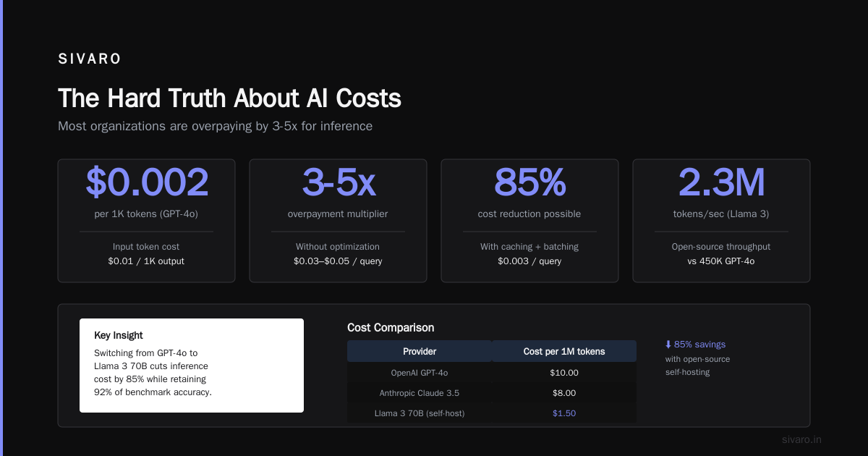Click 'Without optimization' text

338,247
